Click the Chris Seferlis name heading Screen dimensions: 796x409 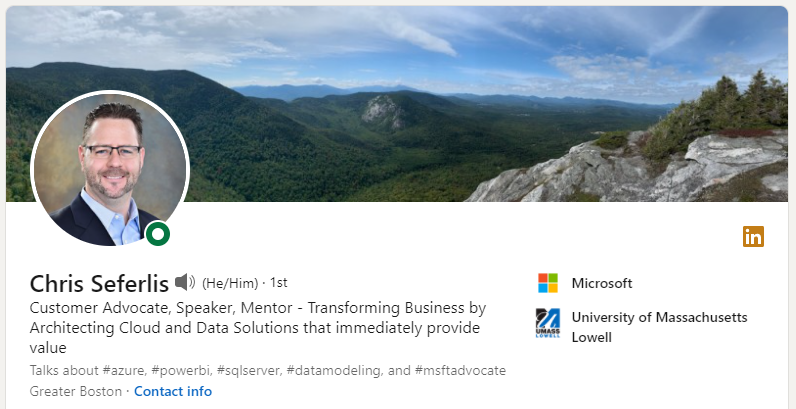tap(99, 283)
